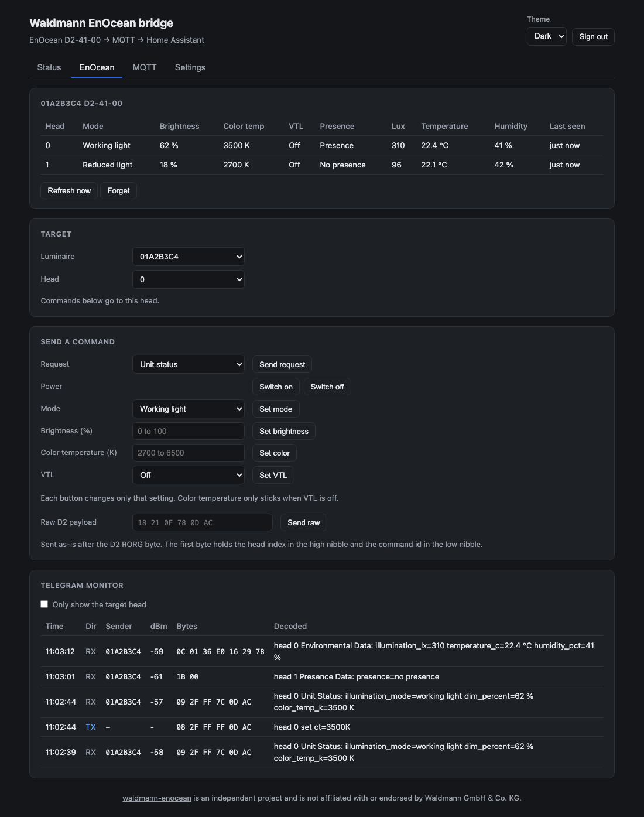The image size is (644, 817).
Task: Open the Theme dropdown showing Dark
Action: (547, 36)
